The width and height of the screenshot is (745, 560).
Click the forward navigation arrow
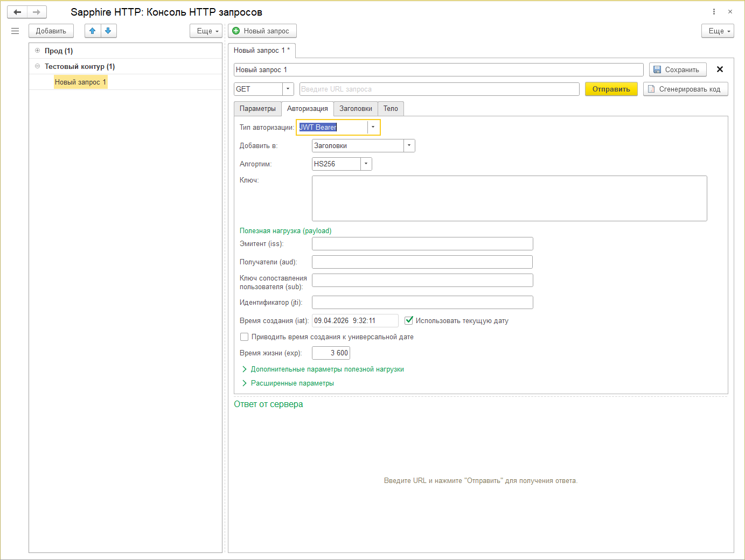37,12
